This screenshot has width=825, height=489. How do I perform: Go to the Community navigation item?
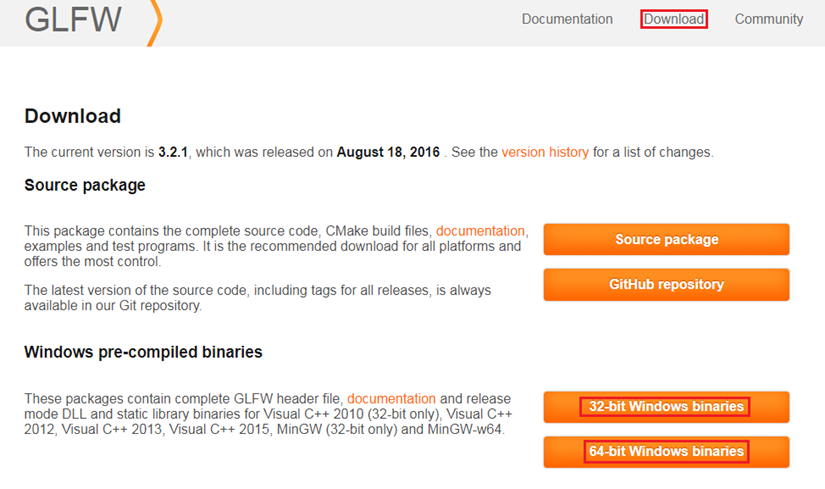click(x=769, y=19)
